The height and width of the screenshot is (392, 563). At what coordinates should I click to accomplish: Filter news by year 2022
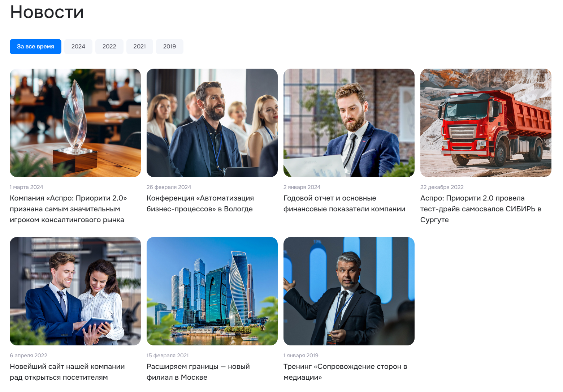point(109,47)
